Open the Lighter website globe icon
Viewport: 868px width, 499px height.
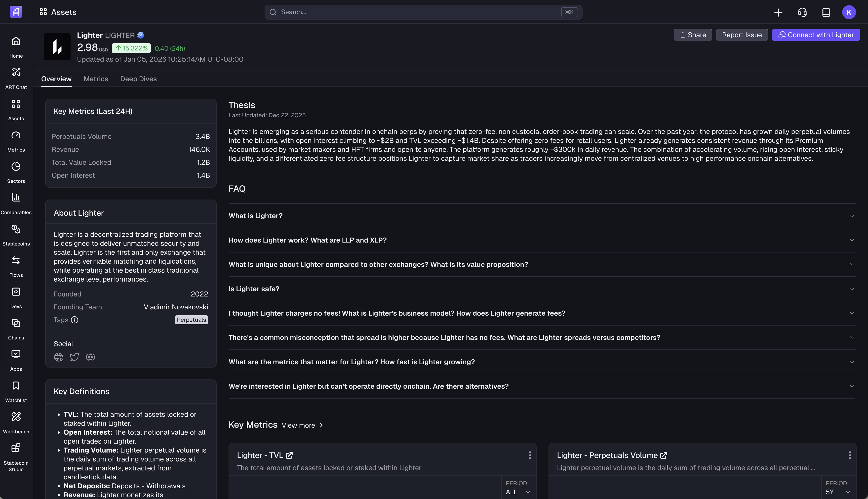tap(59, 357)
